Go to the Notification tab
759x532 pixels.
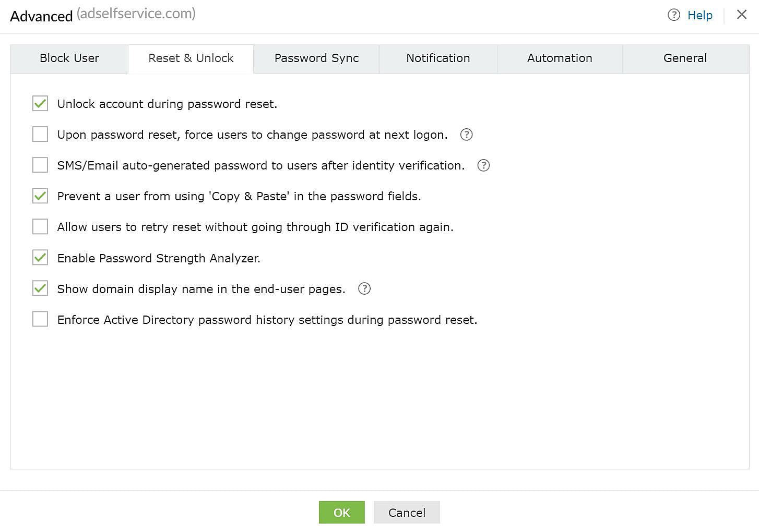pos(438,58)
